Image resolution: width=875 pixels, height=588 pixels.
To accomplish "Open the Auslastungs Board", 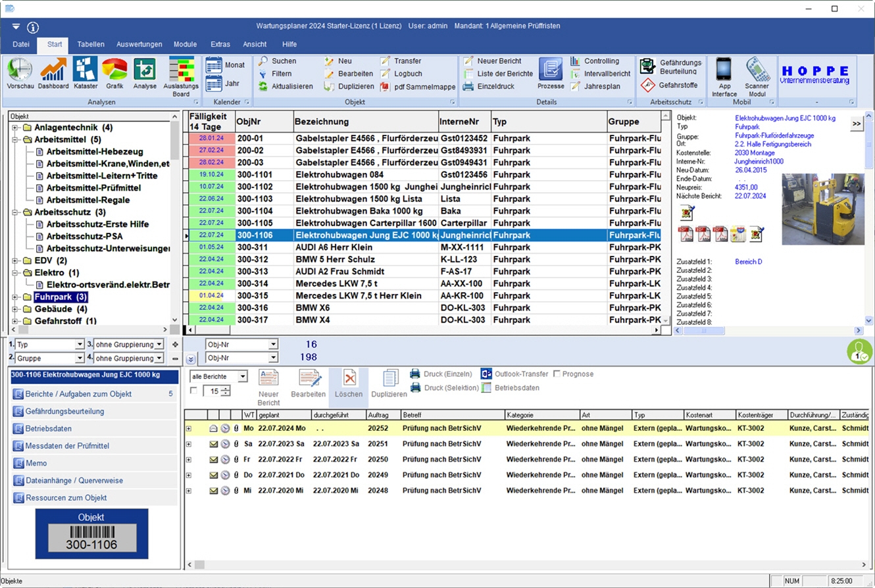I will click(181, 76).
